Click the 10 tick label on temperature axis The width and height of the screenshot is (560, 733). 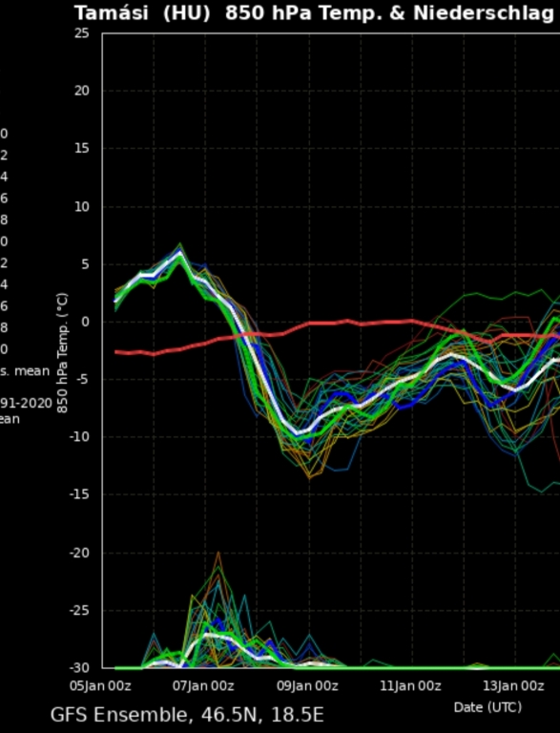click(82, 206)
